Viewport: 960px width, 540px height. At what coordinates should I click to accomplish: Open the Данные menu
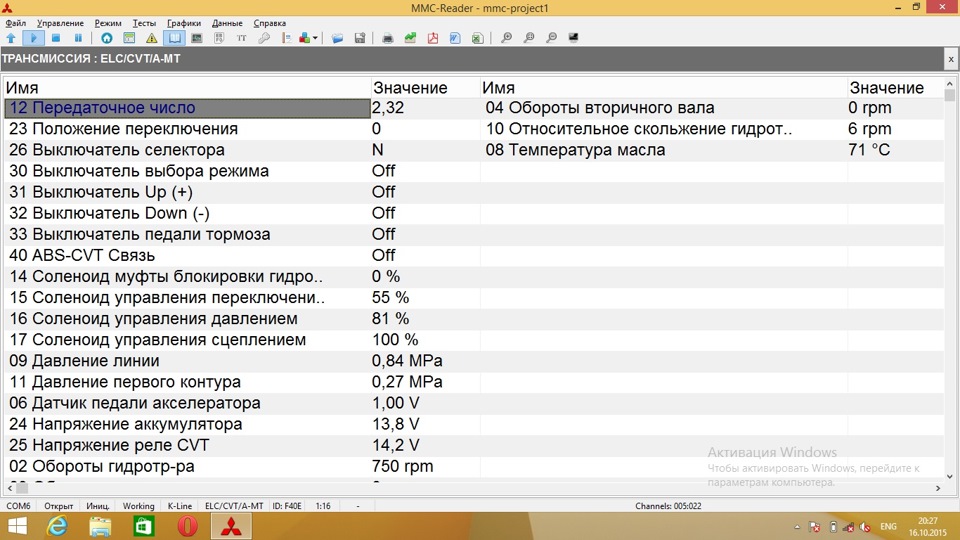click(227, 23)
